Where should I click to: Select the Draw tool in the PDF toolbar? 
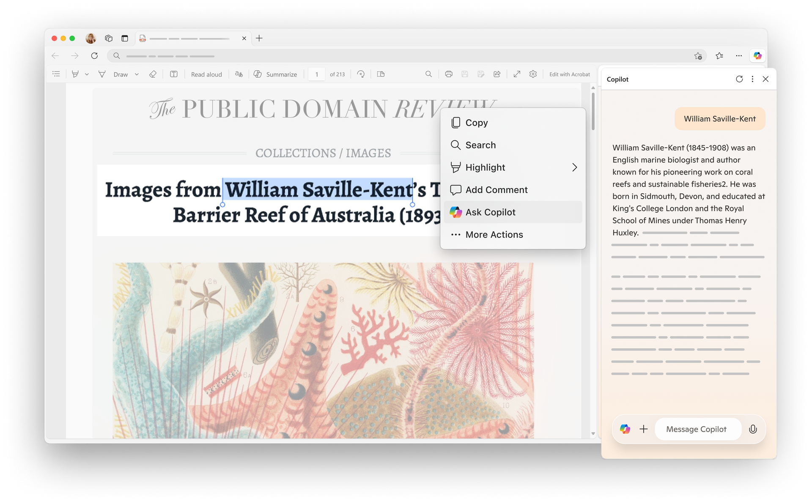click(121, 74)
